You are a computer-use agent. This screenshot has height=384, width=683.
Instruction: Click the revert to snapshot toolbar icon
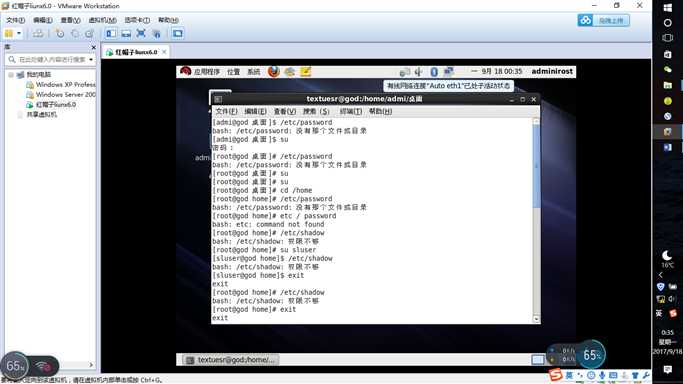(75, 34)
